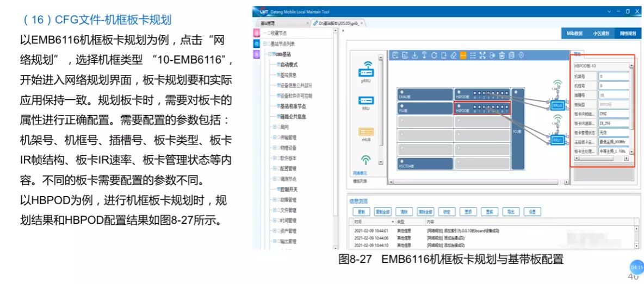Click the 复制 button
This screenshot has width=644, height=284.
pyautogui.click(x=361, y=212)
